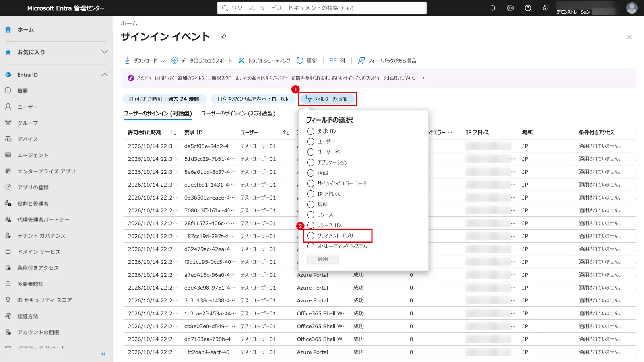Select the 状態 radio option
644x362 pixels.
pos(311,173)
